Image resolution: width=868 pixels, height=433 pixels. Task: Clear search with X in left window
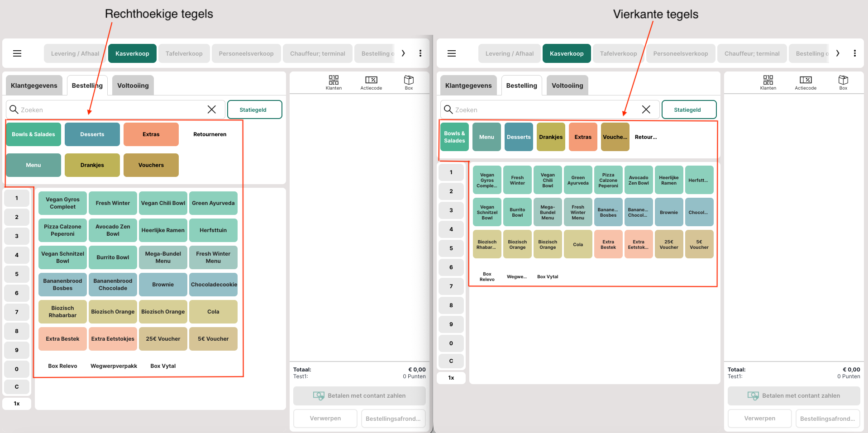(x=211, y=109)
